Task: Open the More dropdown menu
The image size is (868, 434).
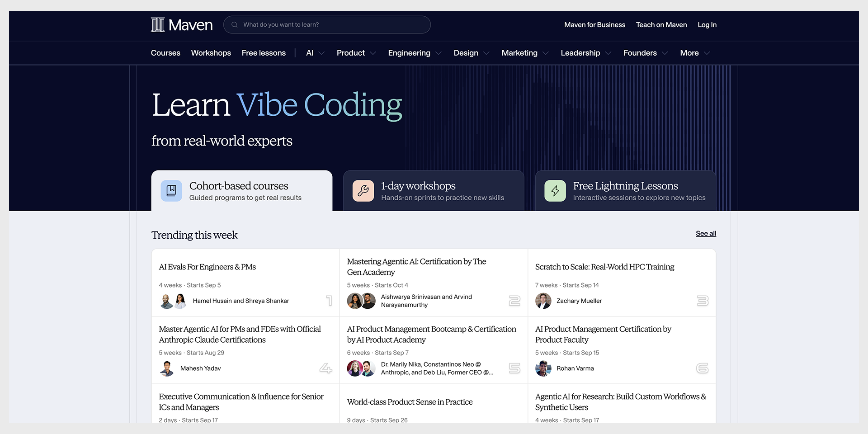Action: tap(695, 53)
